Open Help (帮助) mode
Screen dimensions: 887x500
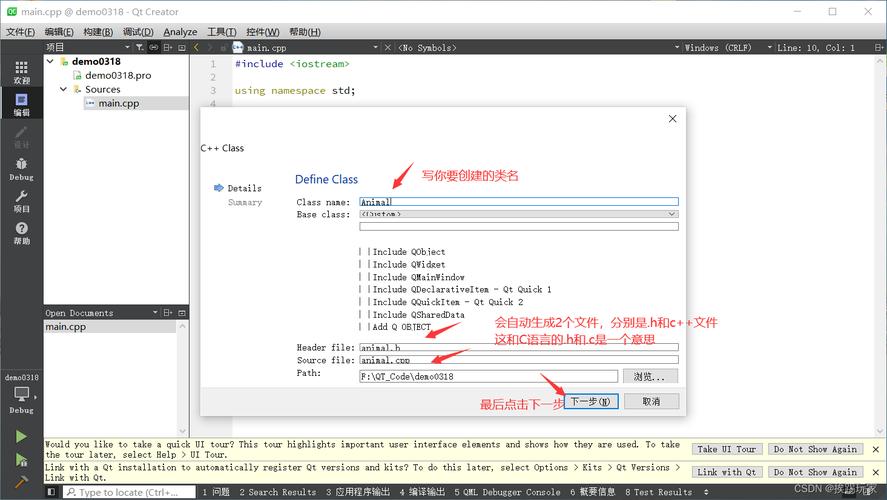coord(21,234)
